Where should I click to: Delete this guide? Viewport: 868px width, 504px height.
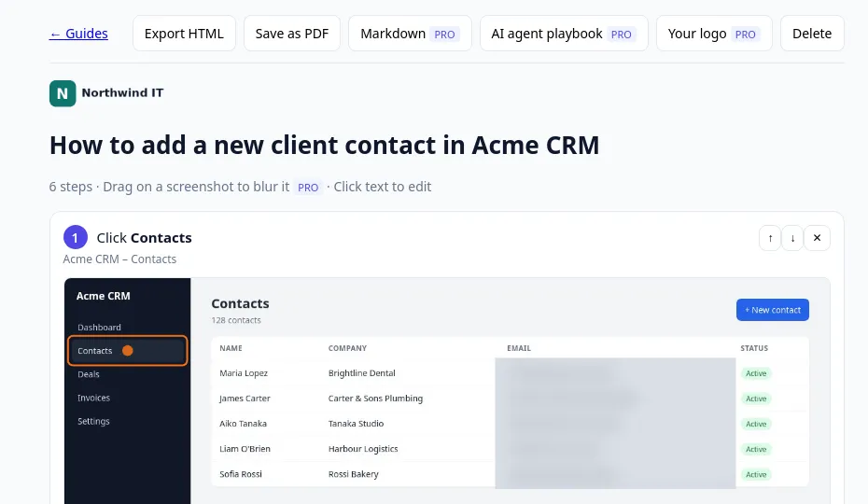click(x=812, y=34)
